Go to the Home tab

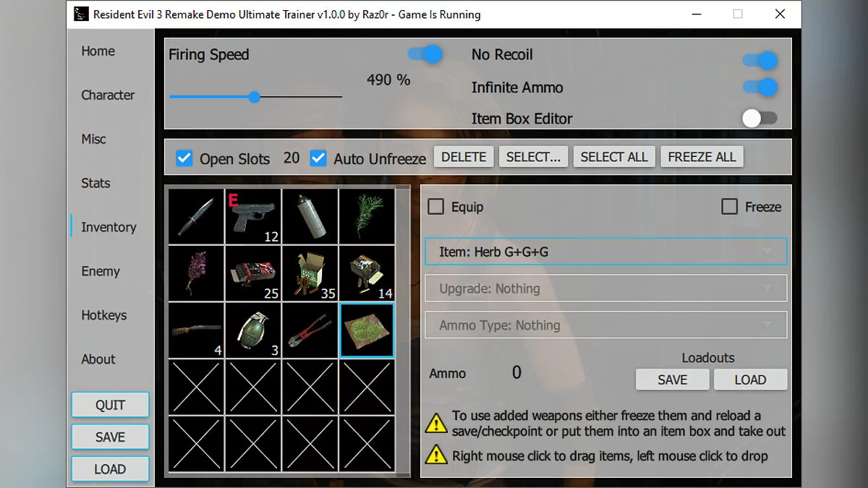pyautogui.click(x=98, y=51)
